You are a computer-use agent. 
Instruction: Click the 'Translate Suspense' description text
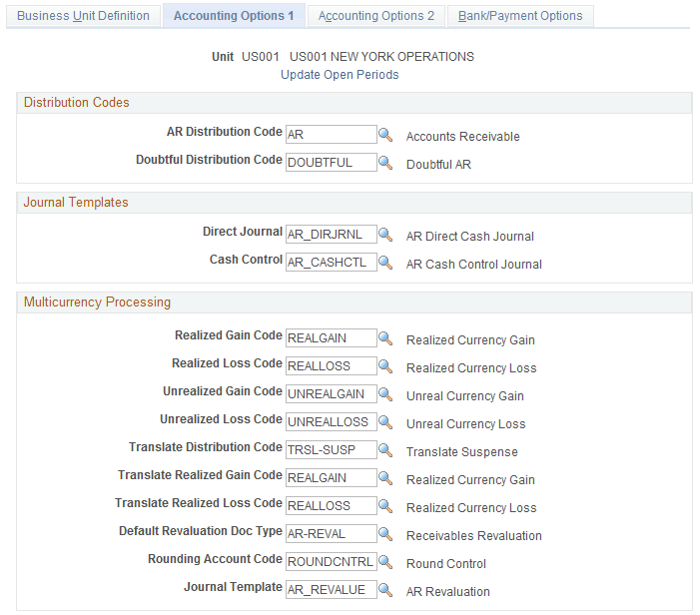pyautogui.click(x=462, y=452)
